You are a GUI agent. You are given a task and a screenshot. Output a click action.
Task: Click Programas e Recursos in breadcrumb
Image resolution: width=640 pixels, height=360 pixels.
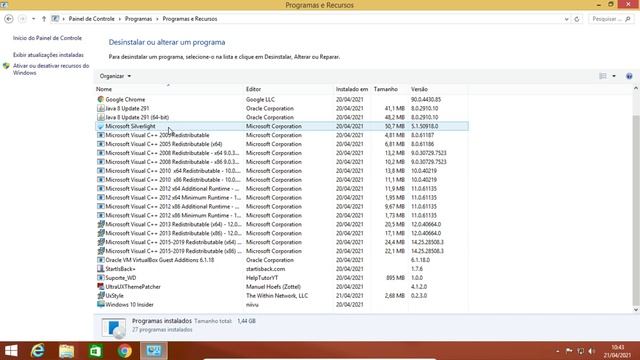click(x=190, y=19)
